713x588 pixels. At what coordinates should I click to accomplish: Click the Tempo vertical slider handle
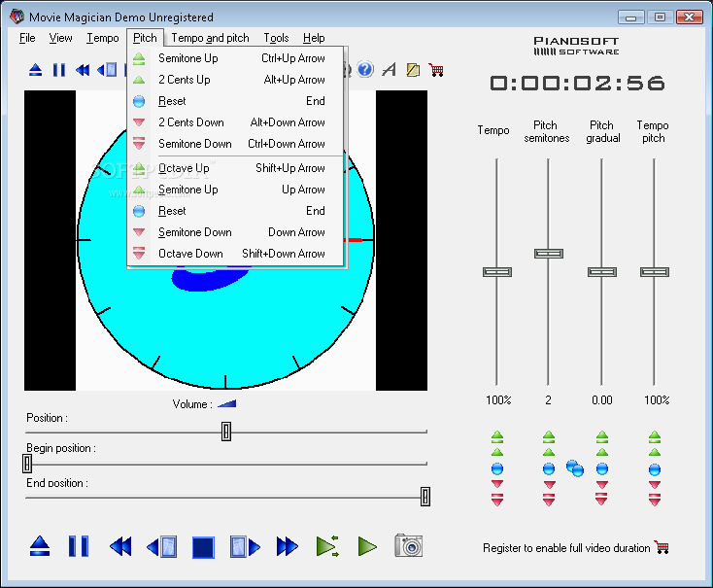(497, 272)
